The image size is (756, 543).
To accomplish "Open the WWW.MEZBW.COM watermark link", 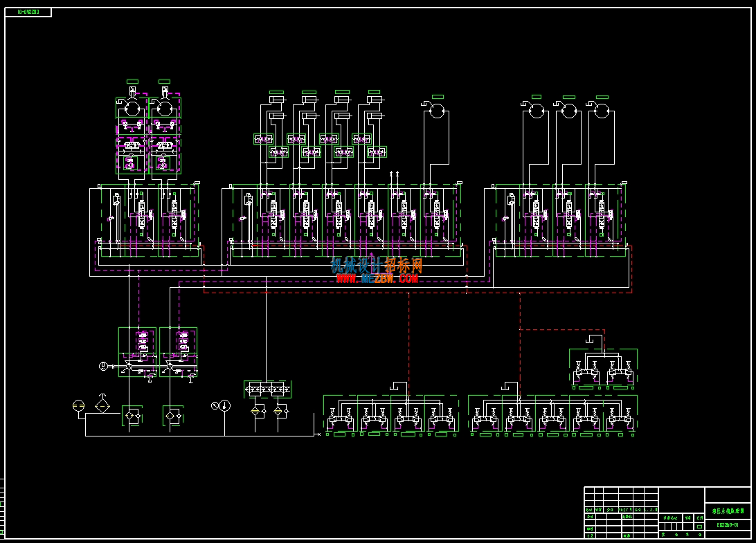I will click(x=377, y=279).
